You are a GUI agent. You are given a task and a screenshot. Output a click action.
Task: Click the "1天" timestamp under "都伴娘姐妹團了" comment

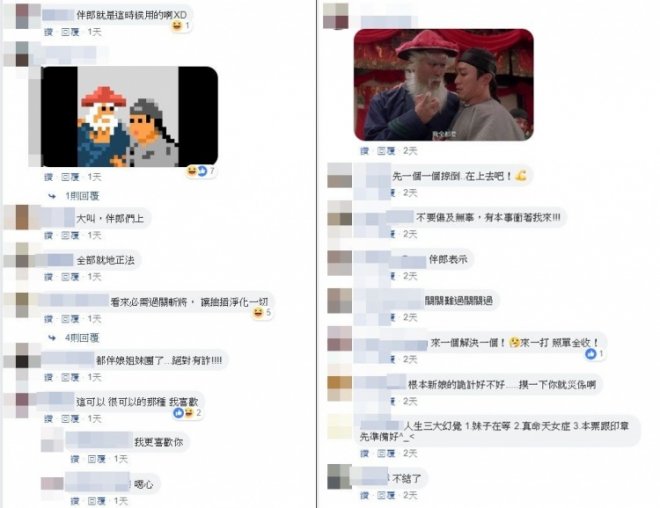[x=94, y=377]
